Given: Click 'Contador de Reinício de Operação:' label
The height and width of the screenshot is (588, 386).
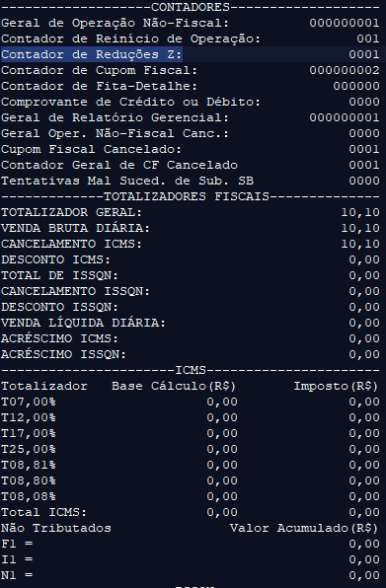Looking at the screenshot, I should tap(130, 39).
